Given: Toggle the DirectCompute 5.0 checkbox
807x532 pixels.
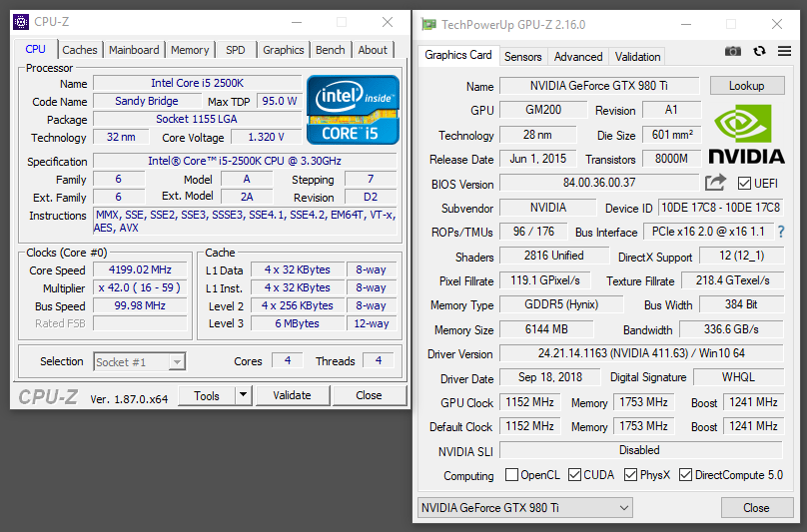Looking at the screenshot, I should pyautogui.click(x=685, y=474).
